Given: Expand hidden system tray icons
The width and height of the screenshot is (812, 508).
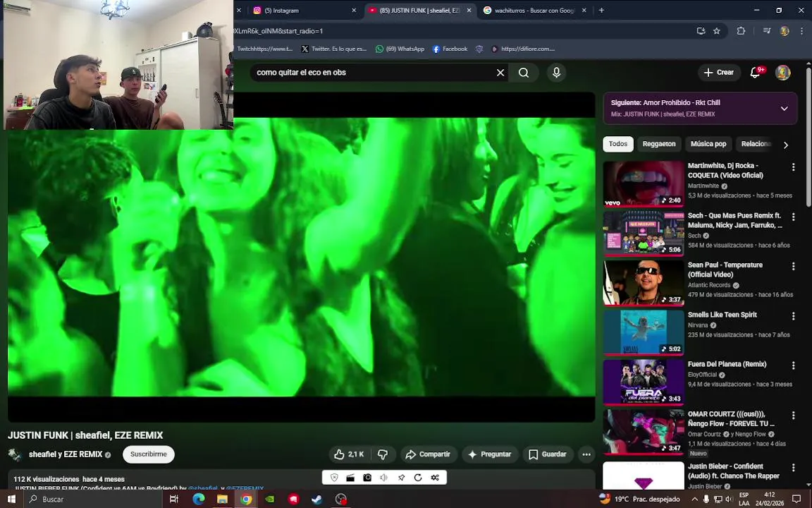Looking at the screenshot, I should tap(694, 500).
